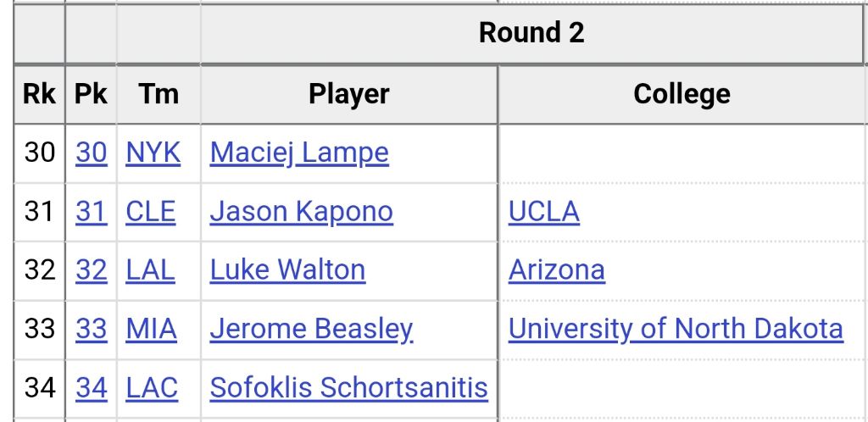
Task: Select the MIA team link
Action: [151, 328]
